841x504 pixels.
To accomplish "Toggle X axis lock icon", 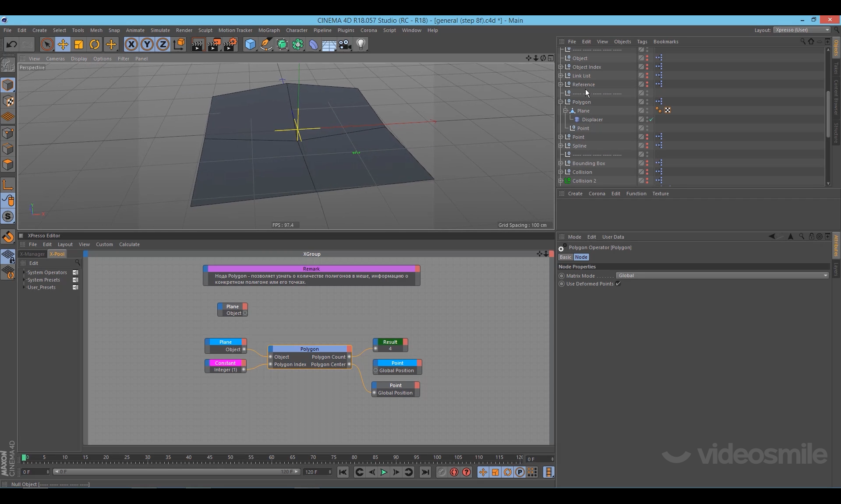I will 131,44.
